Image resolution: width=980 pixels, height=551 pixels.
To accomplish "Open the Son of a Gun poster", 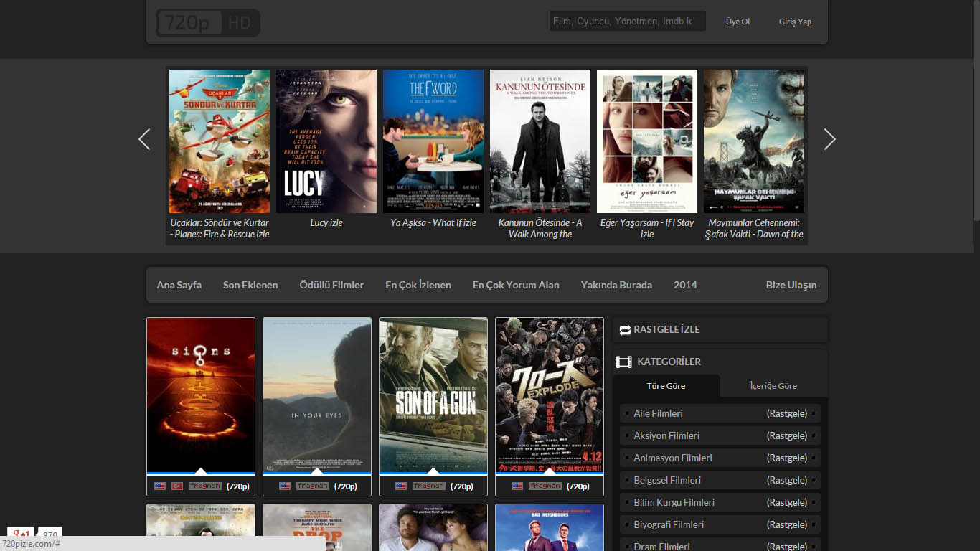I will [x=433, y=395].
